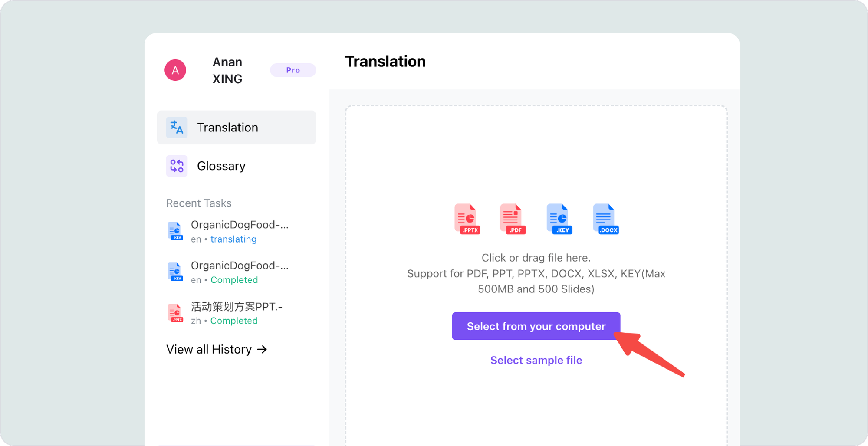Click the PPTX icon of 活动策划方案PPT task
This screenshot has height=446, width=868.
pos(175,313)
